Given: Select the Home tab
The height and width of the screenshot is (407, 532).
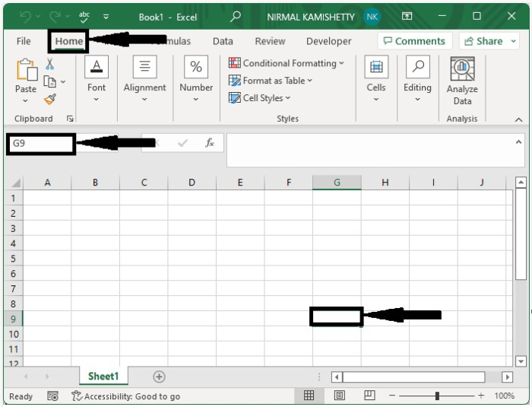Looking at the screenshot, I should 69,41.
